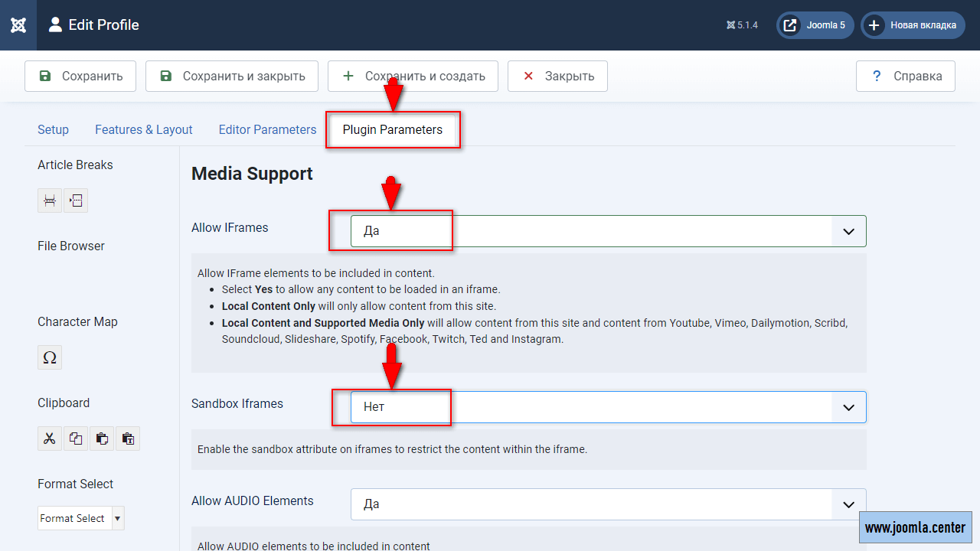Click the Paste as Text icon
Image resolution: width=980 pixels, height=551 pixels.
click(128, 439)
